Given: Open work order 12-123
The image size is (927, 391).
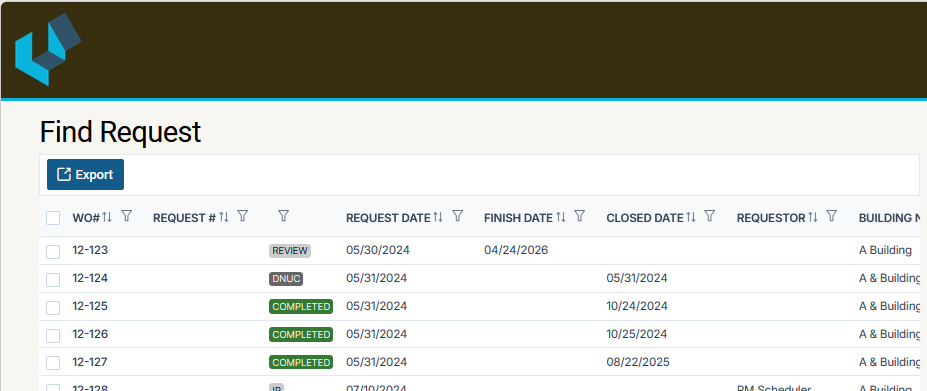Looking at the screenshot, I should (x=90, y=250).
